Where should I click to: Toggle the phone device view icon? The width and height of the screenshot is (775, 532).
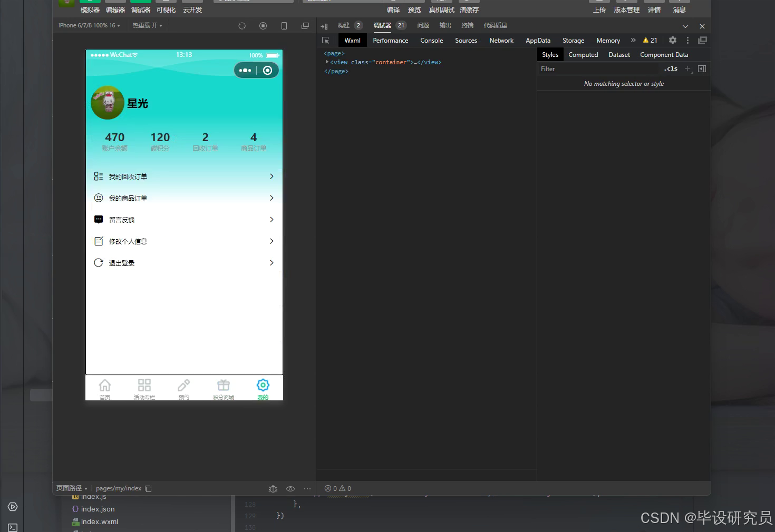click(x=284, y=26)
